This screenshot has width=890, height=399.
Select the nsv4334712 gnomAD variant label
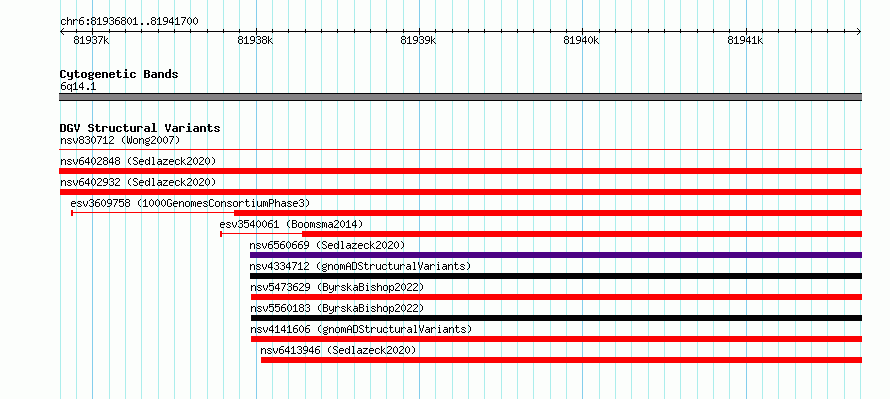pyautogui.click(x=360, y=266)
